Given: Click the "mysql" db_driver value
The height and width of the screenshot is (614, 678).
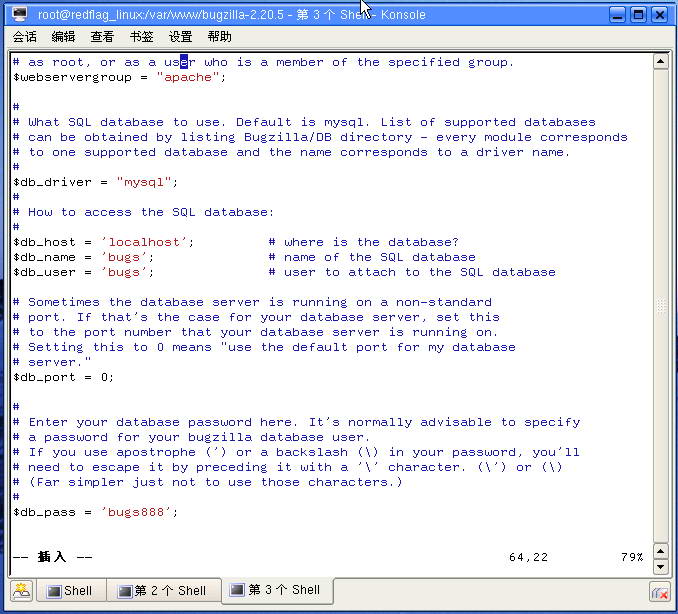Looking at the screenshot, I should 144,182.
